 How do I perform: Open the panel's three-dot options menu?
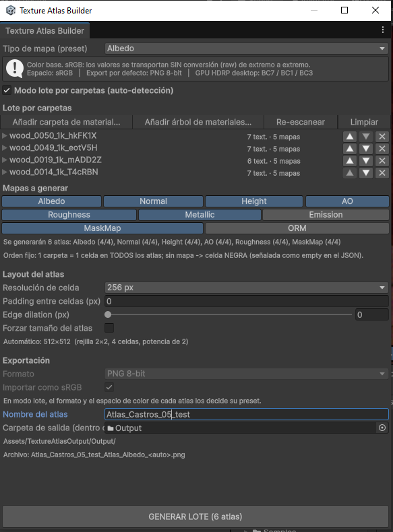[x=383, y=30]
